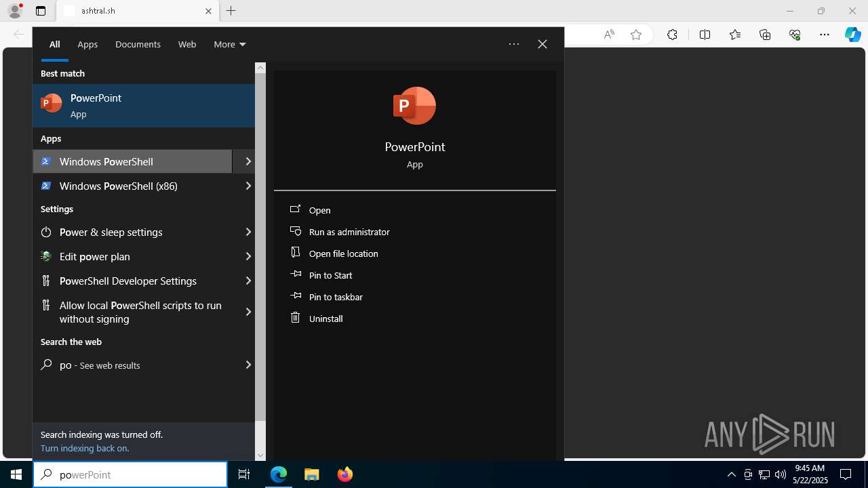Click Uninstall trash icon

point(296,317)
